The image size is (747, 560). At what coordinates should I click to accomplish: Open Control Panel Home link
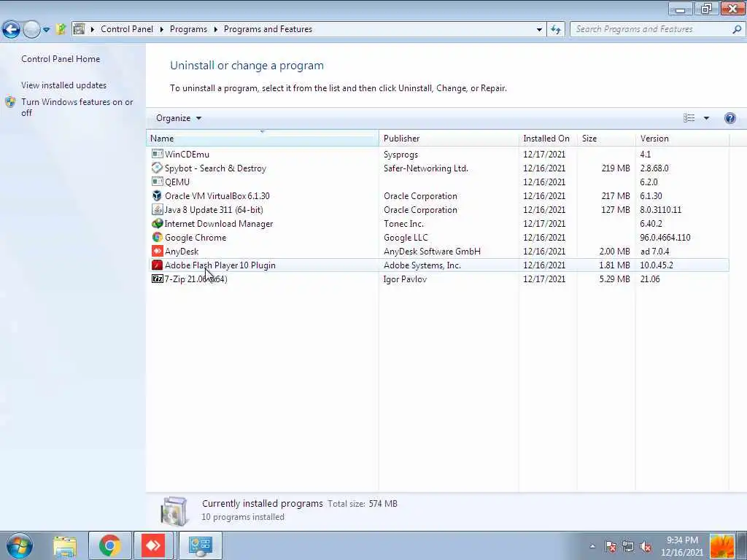point(61,59)
